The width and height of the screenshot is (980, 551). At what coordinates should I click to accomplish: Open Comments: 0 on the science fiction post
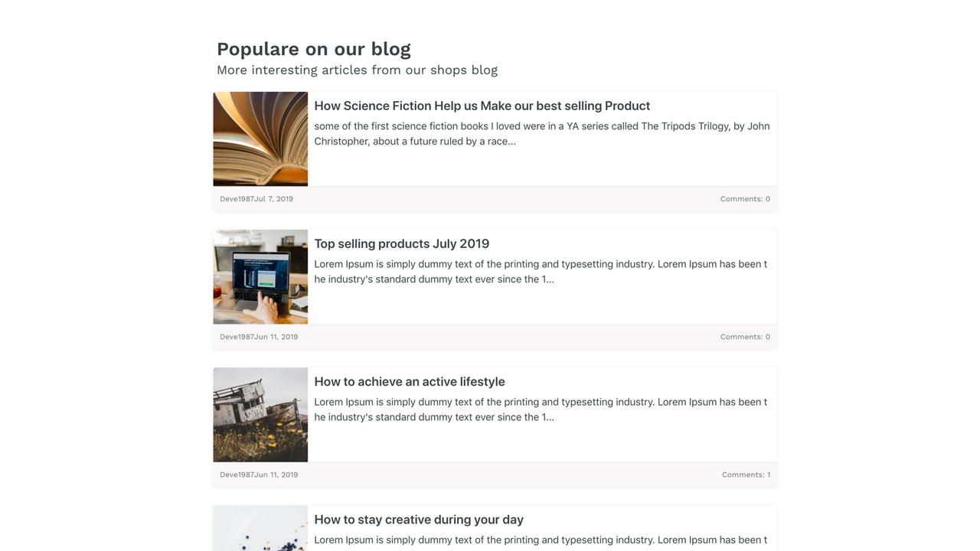[x=745, y=198]
